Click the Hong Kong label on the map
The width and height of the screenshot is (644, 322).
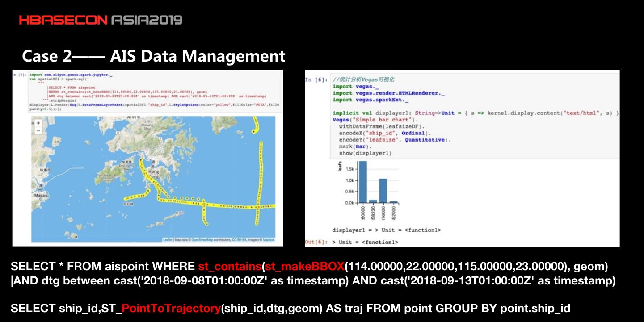[153, 175]
